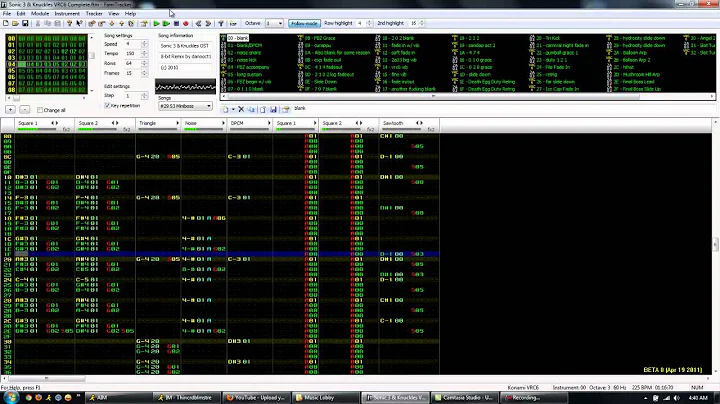
Task: Open the View menu
Action: [113, 14]
